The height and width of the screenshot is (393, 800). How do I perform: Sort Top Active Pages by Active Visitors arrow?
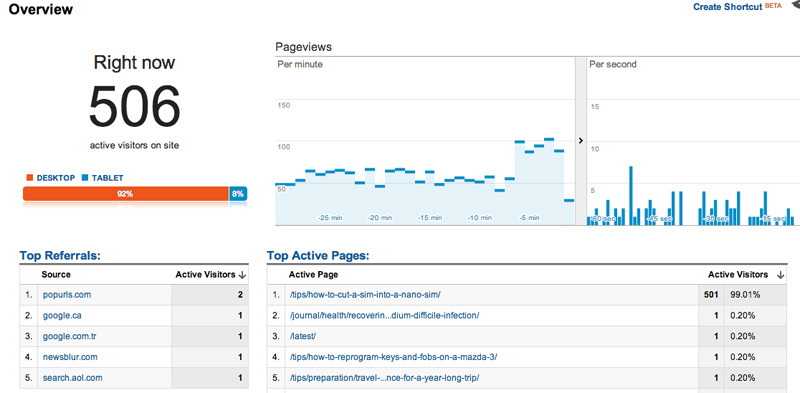[x=780, y=275]
